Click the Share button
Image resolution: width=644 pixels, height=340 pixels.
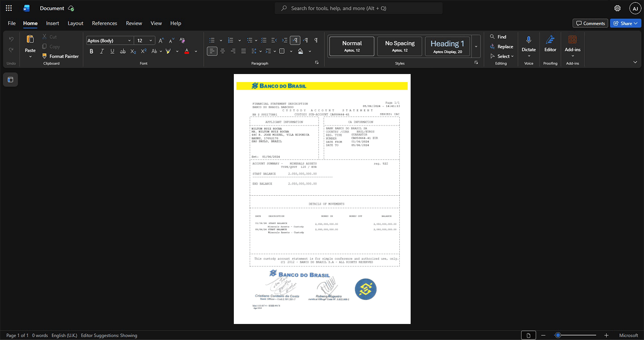point(626,23)
